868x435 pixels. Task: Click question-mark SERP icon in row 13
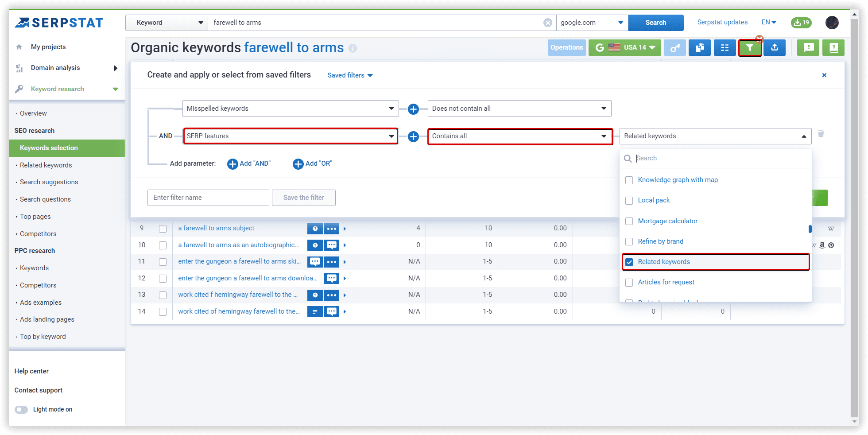click(315, 295)
